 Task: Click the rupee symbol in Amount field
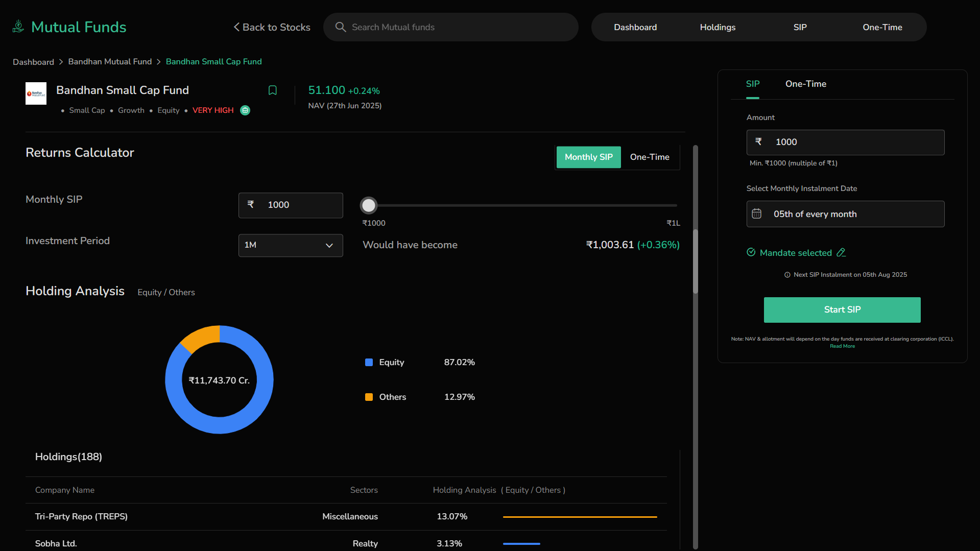click(x=758, y=142)
